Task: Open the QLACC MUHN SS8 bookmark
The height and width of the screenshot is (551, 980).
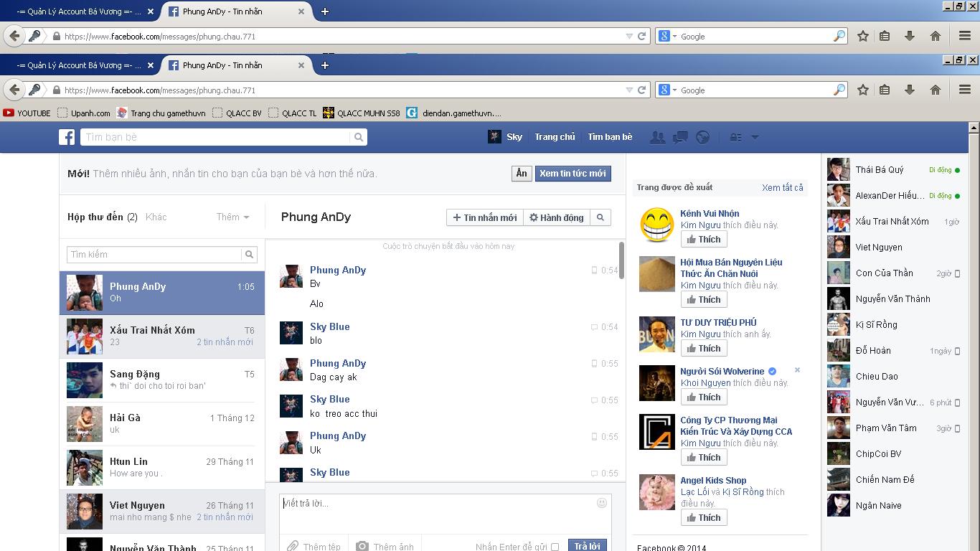Action: [361, 113]
